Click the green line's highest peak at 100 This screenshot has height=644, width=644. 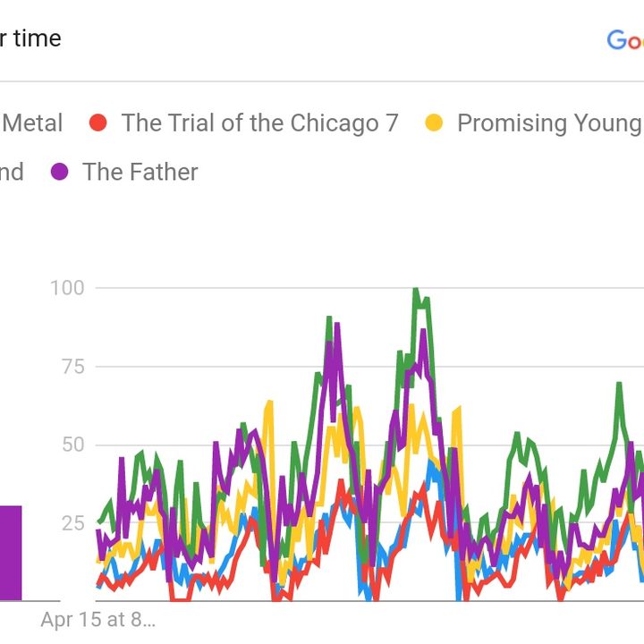[x=415, y=290]
